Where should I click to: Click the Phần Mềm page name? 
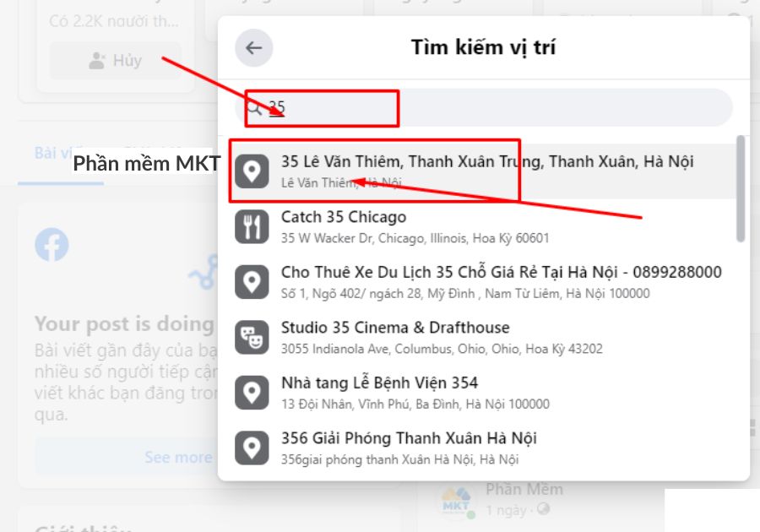click(x=524, y=488)
